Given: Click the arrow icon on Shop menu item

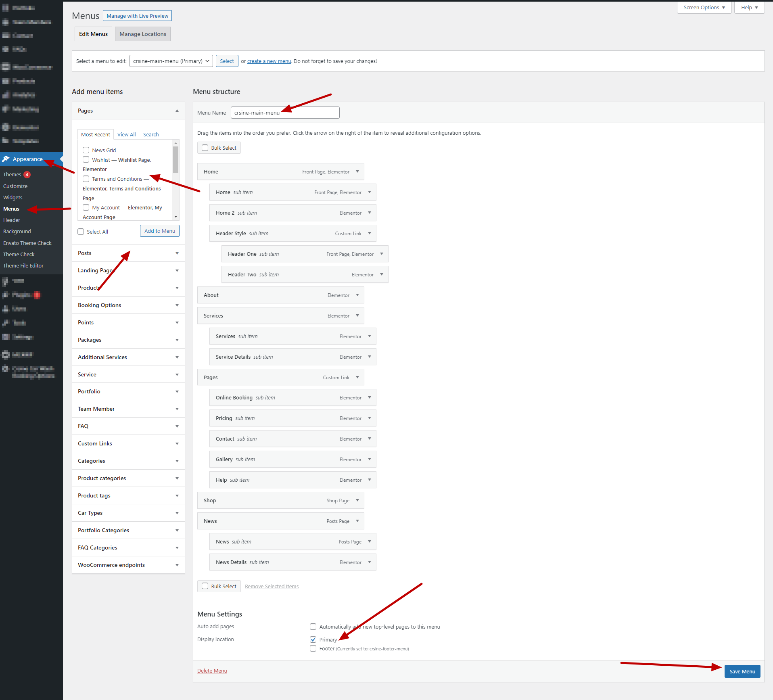Looking at the screenshot, I should click(x=357, y=500).
